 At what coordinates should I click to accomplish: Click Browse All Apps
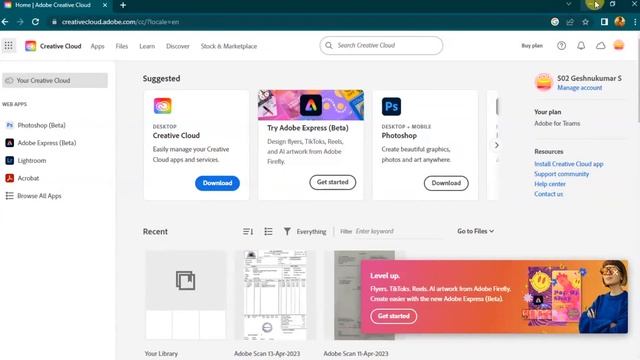click(33, 196)
